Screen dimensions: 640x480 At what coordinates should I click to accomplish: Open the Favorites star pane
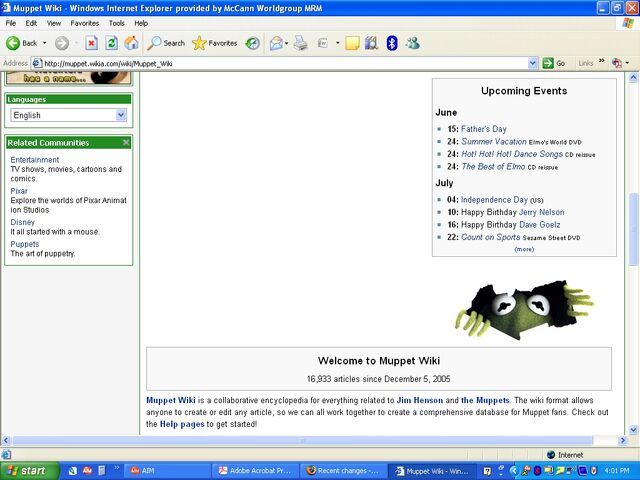[x=215, y=43]
